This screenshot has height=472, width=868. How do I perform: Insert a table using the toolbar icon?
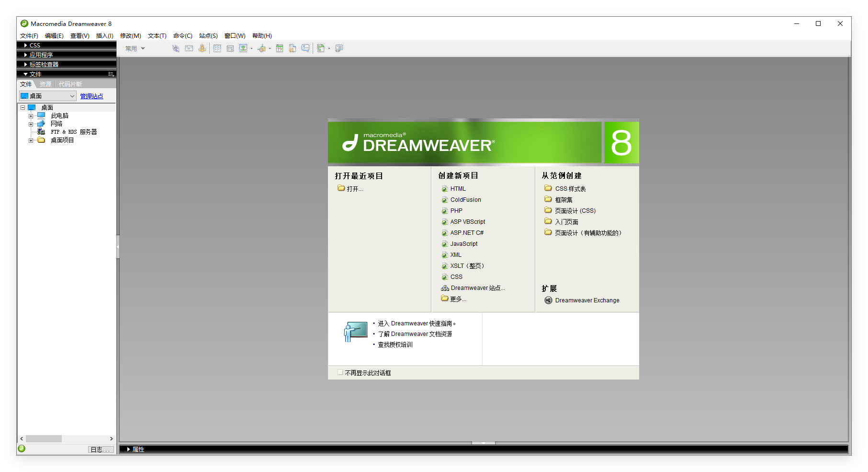click(x=217, y=48)
